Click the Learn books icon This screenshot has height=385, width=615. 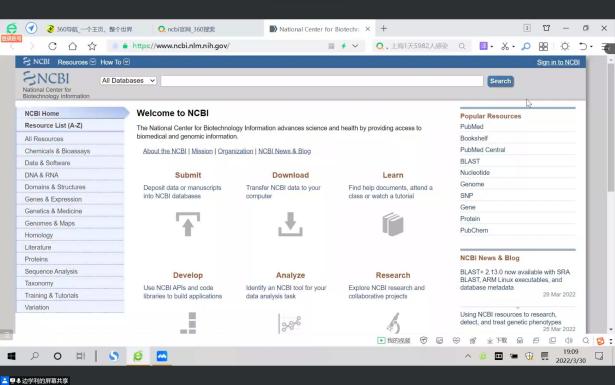point(393,224)
